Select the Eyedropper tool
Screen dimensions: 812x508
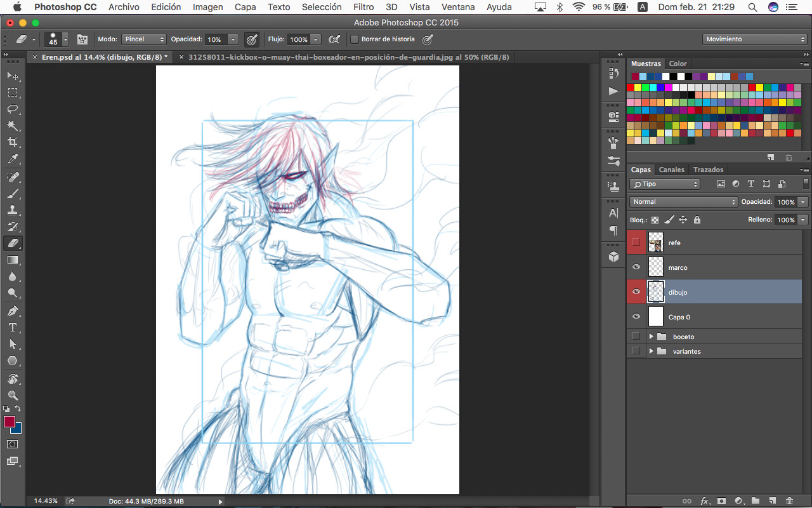pos(13,159)
